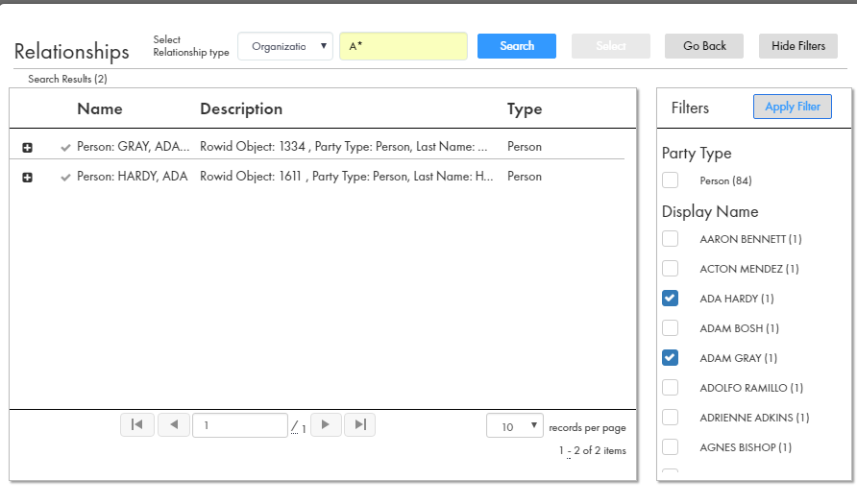Click the Search Results (2) label
Screen dimensions: 857x504
click(68, 79)
